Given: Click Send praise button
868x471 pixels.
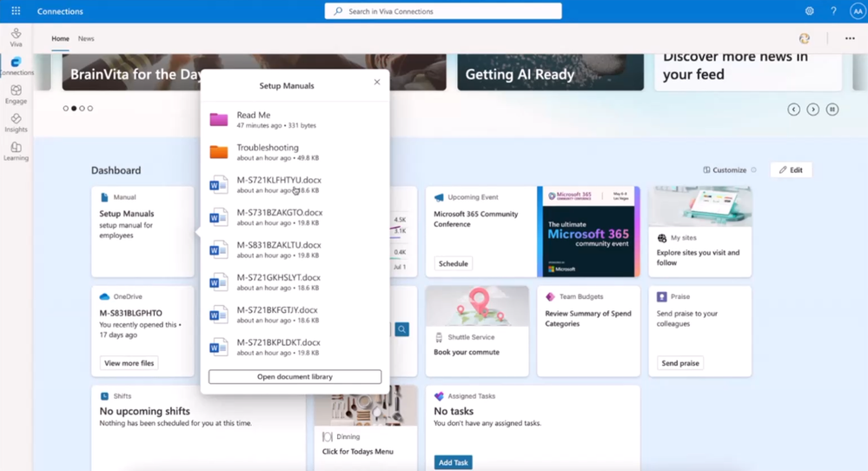Looking at the screenshot, I should point(680,363).
